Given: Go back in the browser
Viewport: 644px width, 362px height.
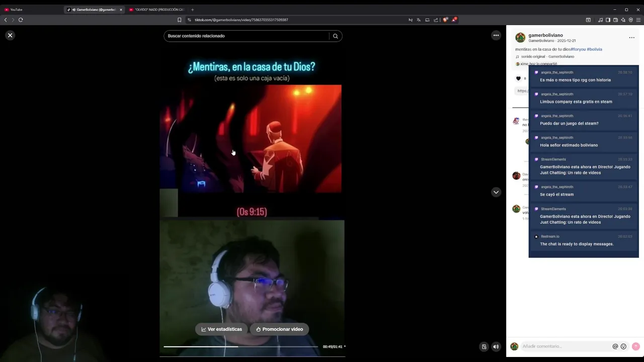Looking at the screenshot, I should coord(6,20).
